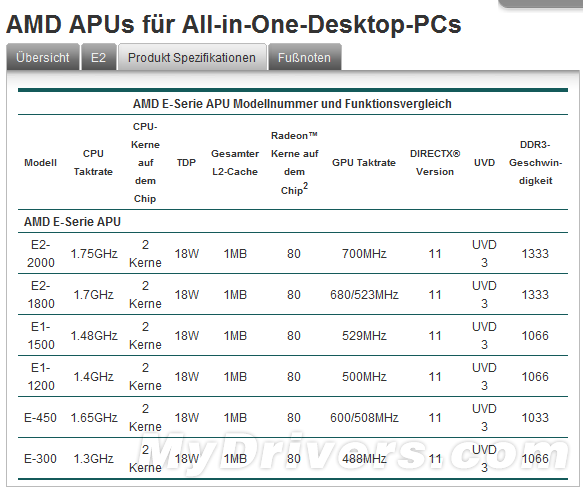Click the E2-1800 model cell
Screen dimensions: 583x490
click(41, 294)
